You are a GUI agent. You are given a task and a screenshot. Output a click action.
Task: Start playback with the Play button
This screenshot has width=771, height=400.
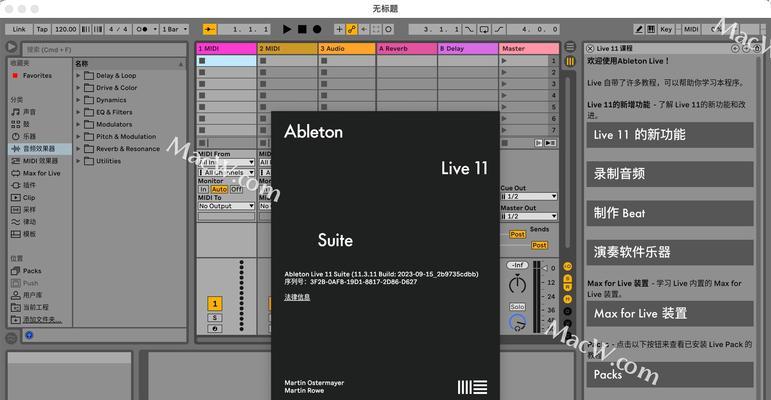[x=287, y=30]
